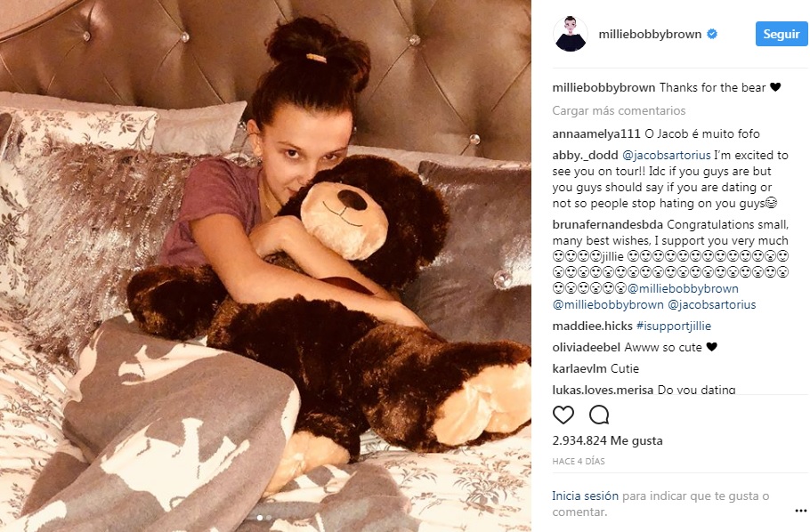Open the milliebobbybrown username in the header

click(650, 34)
